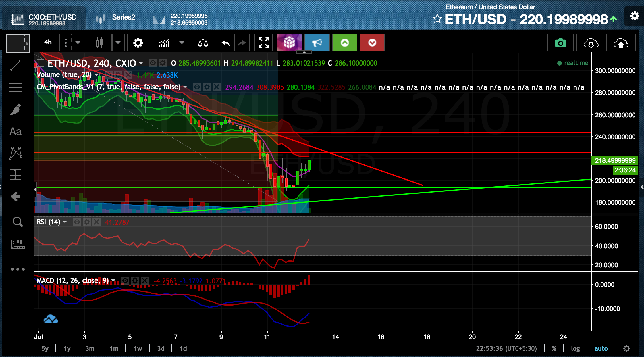Viewport: 644px width, 357px height.
Task: Select the brush drawing tool
Action: (x=16, y=110)
